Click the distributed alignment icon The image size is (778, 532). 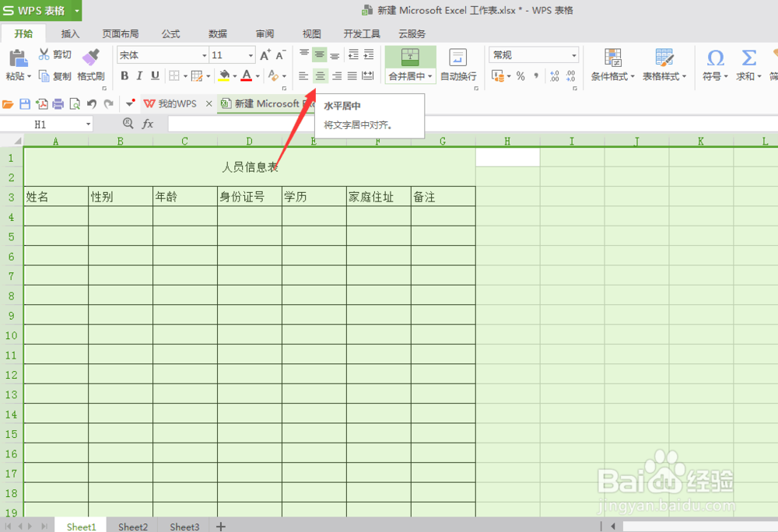click(368, 76)
